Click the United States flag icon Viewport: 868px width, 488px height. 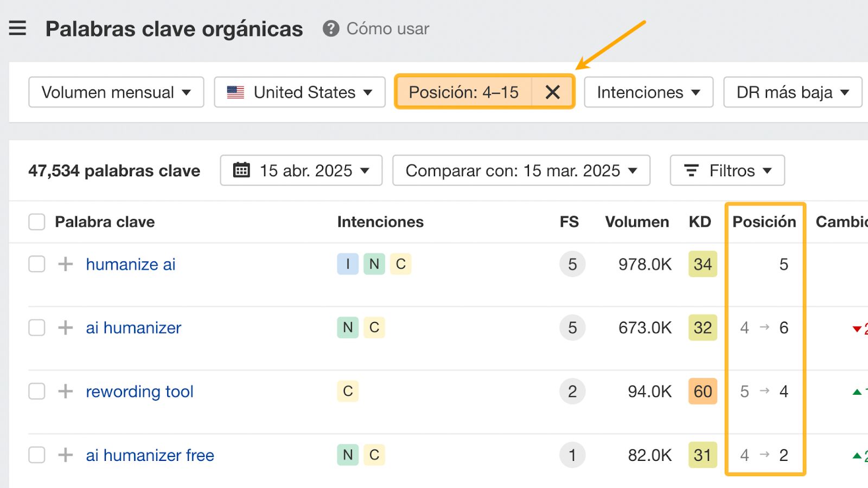[235, 92]
